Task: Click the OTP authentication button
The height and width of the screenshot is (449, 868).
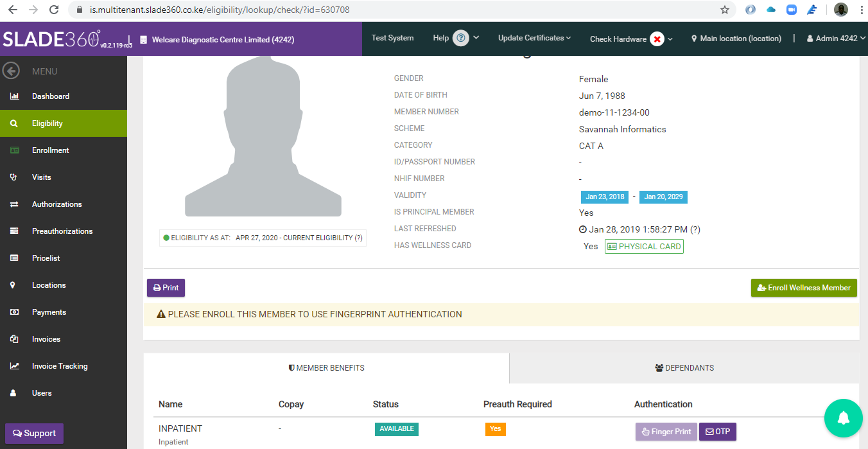Action: coord(718,432)
